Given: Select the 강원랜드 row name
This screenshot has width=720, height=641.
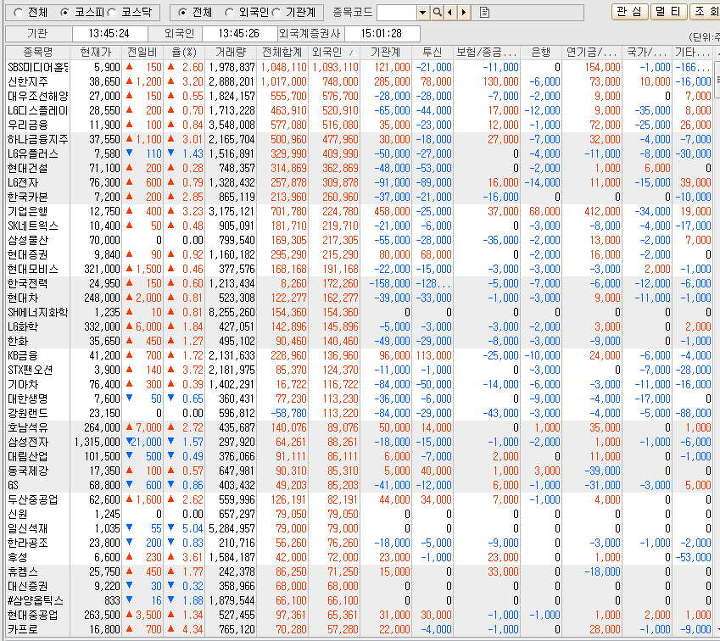Looking at the screenshot, I should pyautogui.click(x=28, y=413).
